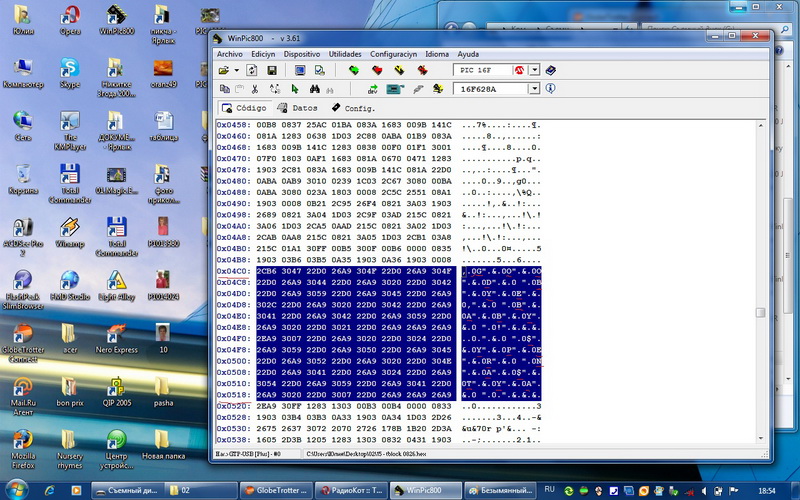
Task: Click the Skype desktop shortcut
Action: [x=70, y=73]
